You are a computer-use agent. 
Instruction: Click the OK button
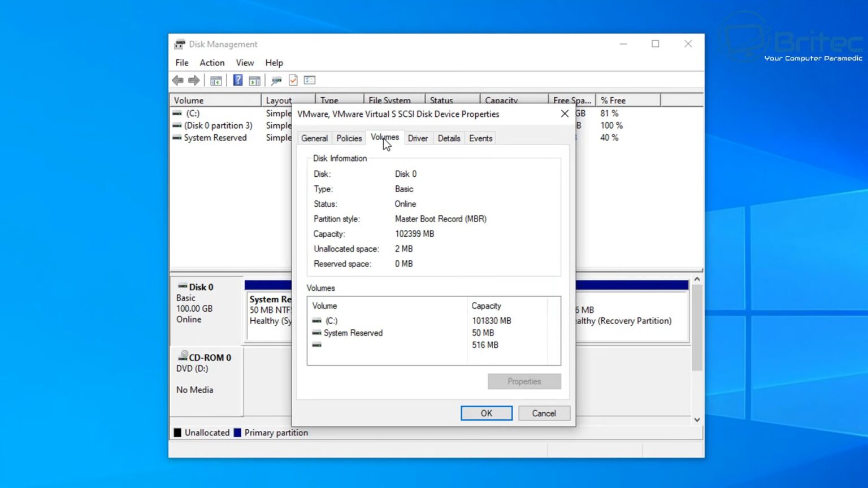487,413
